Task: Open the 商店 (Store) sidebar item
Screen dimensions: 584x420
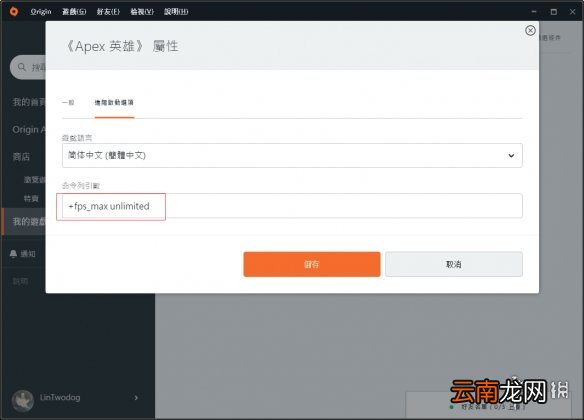Action: 21,157
